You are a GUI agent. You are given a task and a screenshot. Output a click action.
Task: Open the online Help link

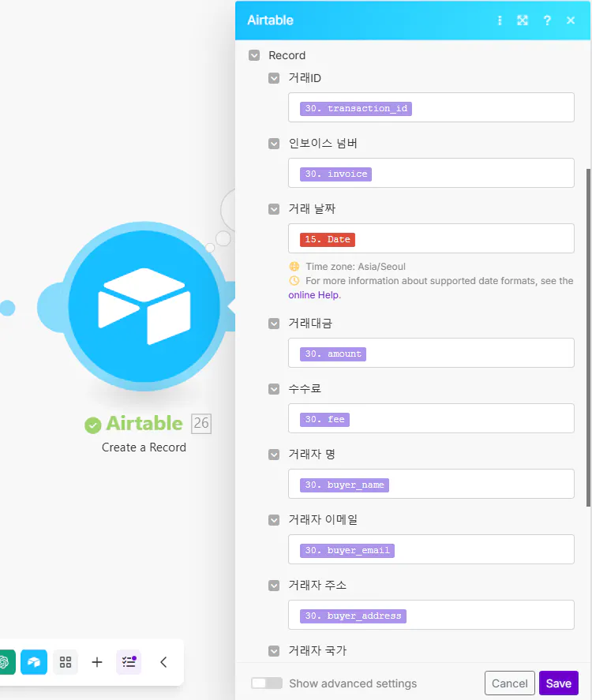pos(313,295)
